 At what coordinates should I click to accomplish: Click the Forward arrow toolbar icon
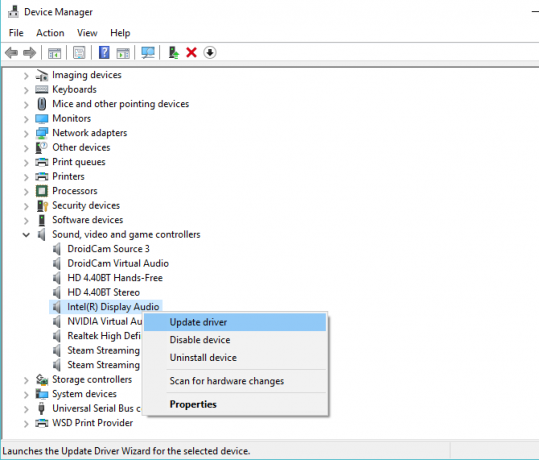tap(30, 53)
